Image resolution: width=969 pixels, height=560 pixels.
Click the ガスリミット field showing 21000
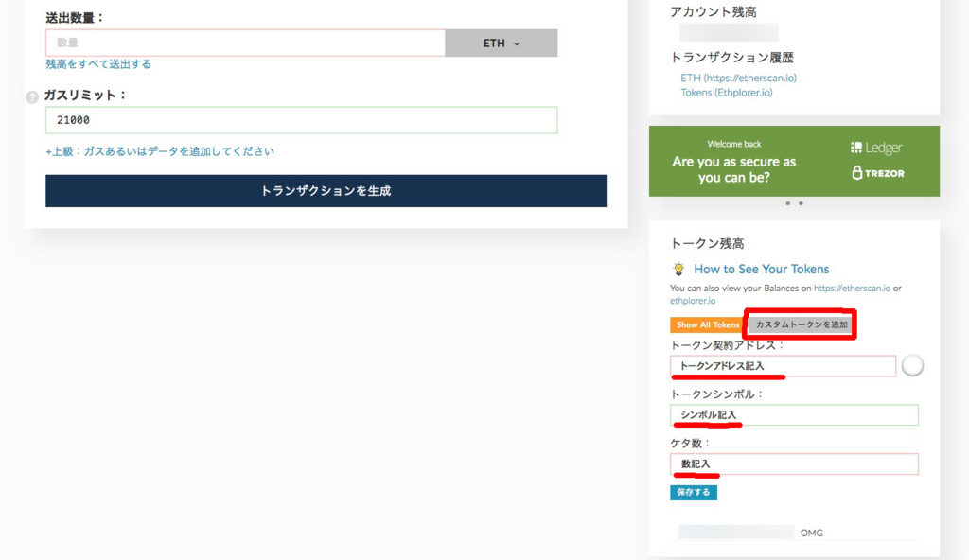point(302,120)
